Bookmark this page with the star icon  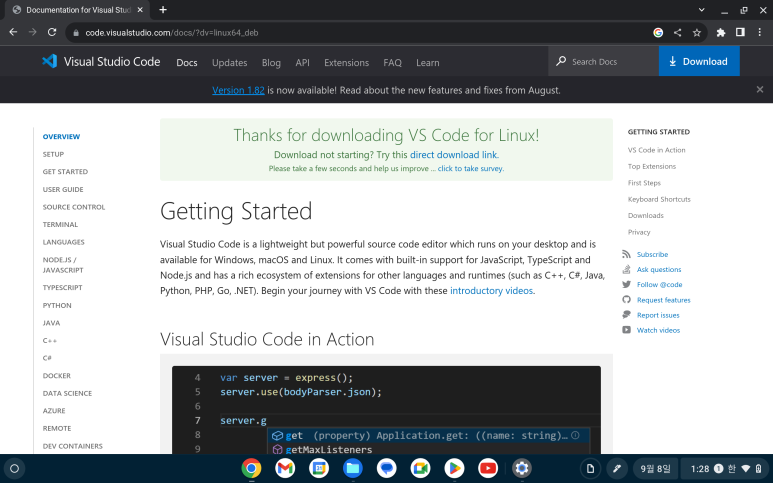click(x=697, y=33)
